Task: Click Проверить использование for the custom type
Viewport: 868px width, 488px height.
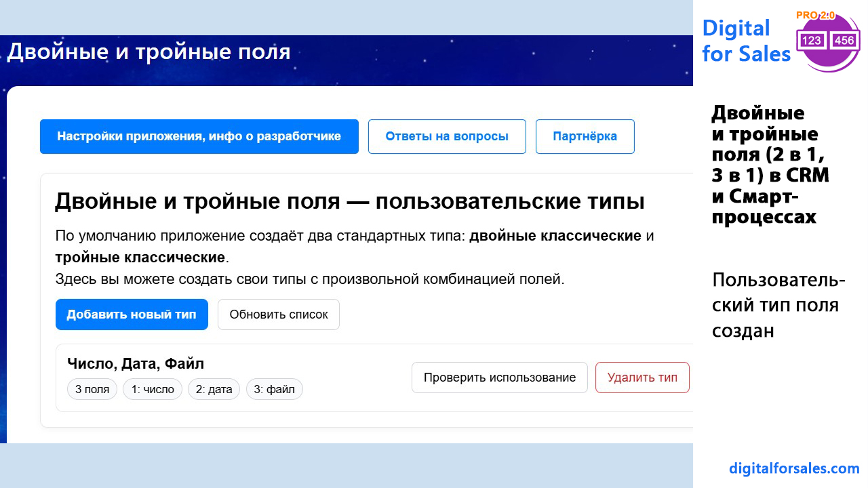Action: pyautogui.click(x=499, y=378)
